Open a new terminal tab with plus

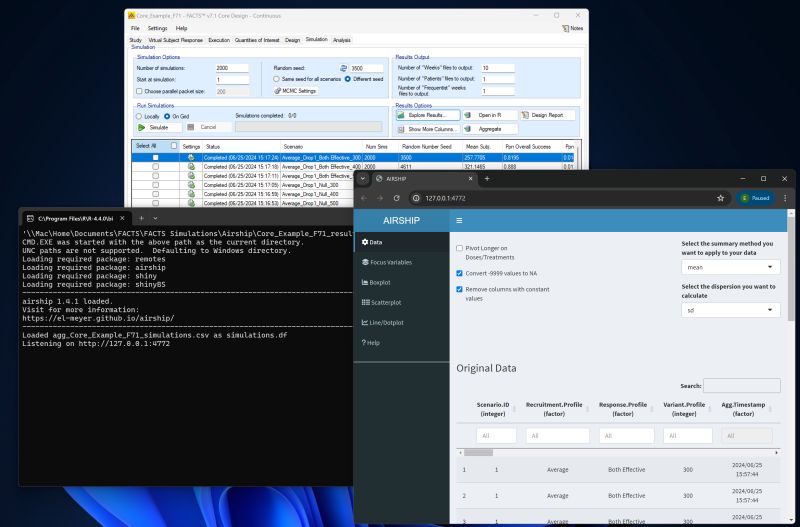click(x=141, y=218)
